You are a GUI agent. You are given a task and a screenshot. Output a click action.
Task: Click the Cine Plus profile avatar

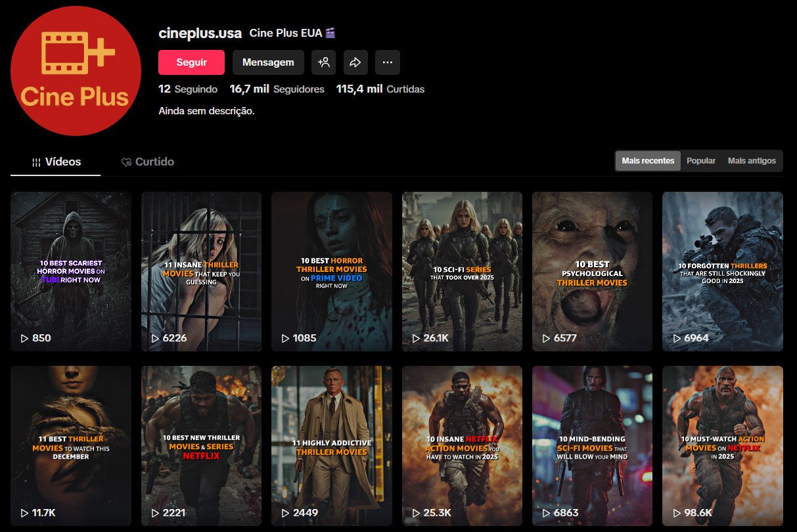[75, 70]
